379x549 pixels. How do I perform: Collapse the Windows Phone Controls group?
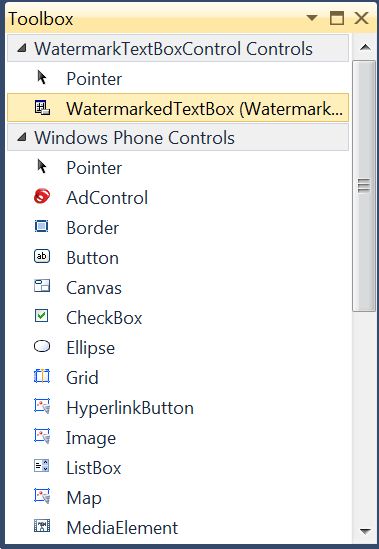coord(22,137)
